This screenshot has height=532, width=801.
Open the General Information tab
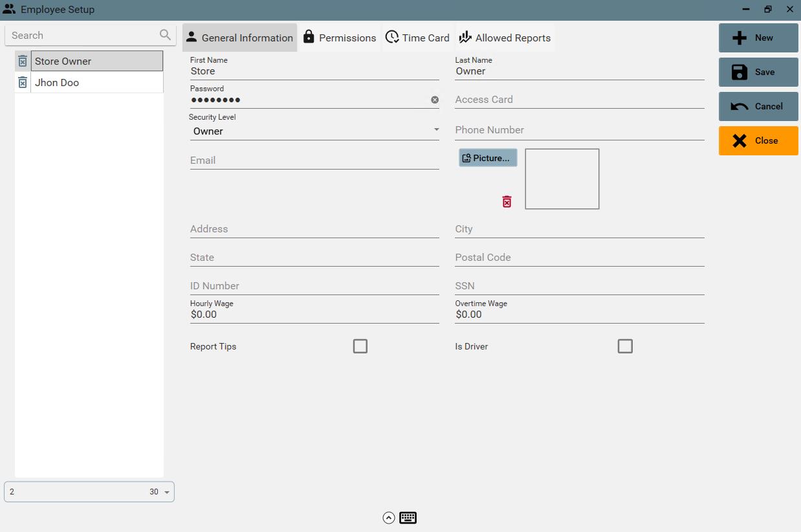pos(240,38)
